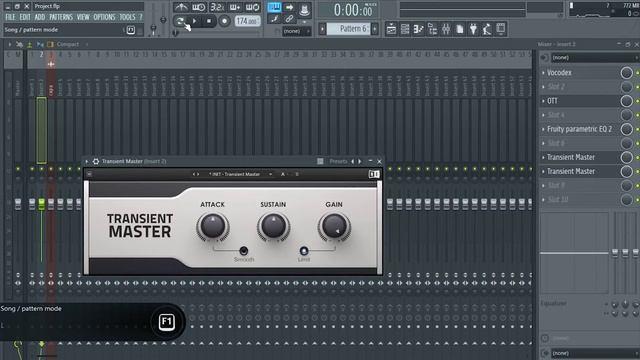Click next preset arrow beside Presets
This screenshot has height=360, width=640.
pyautogui.click(x=360, y=161)
